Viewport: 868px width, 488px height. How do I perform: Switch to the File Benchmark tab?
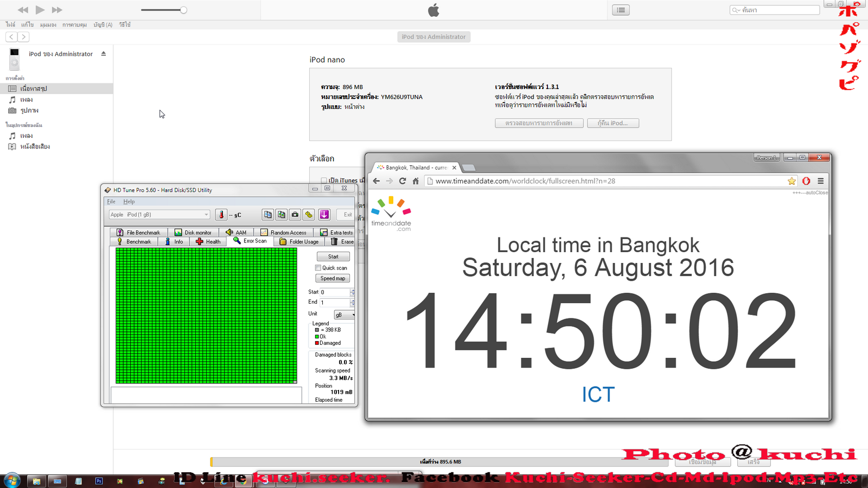tap(138, 233)
